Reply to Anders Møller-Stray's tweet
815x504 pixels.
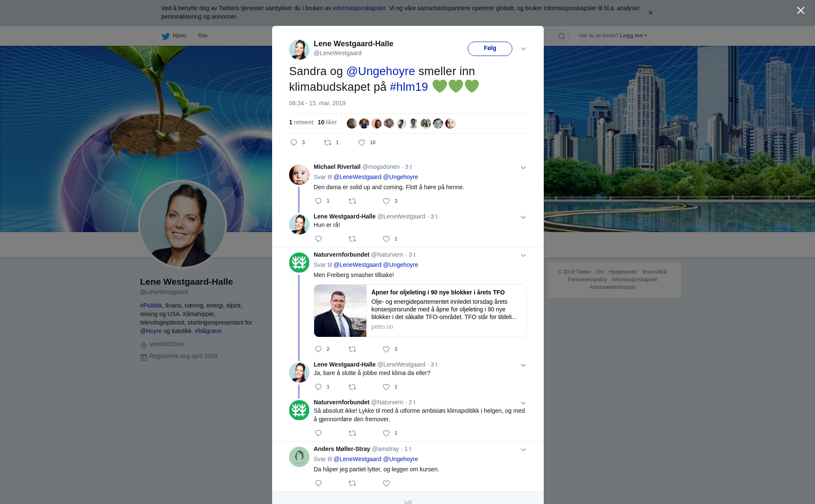(x=318, y=483)
